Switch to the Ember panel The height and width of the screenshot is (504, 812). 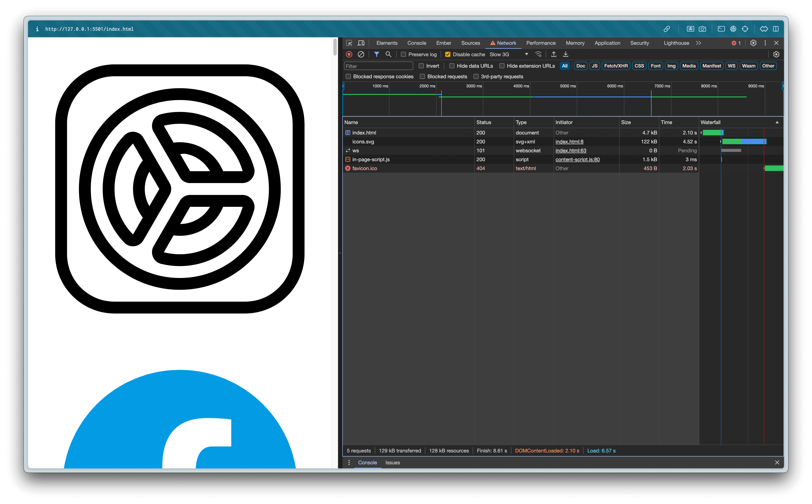point(444,43)
